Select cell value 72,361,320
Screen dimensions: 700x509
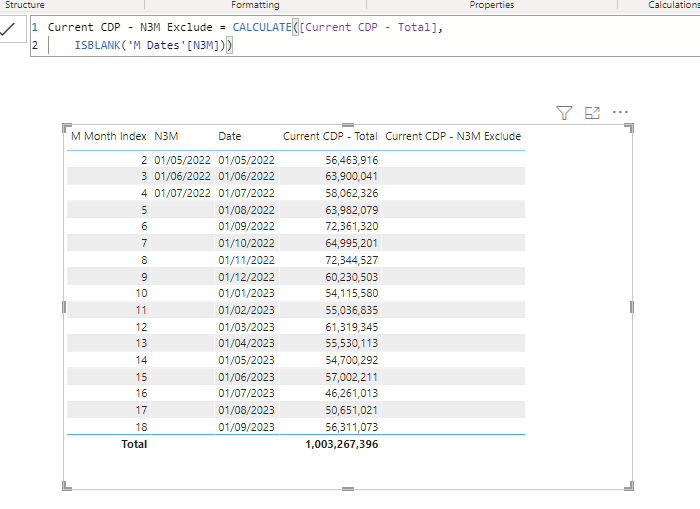coord(351,226)
